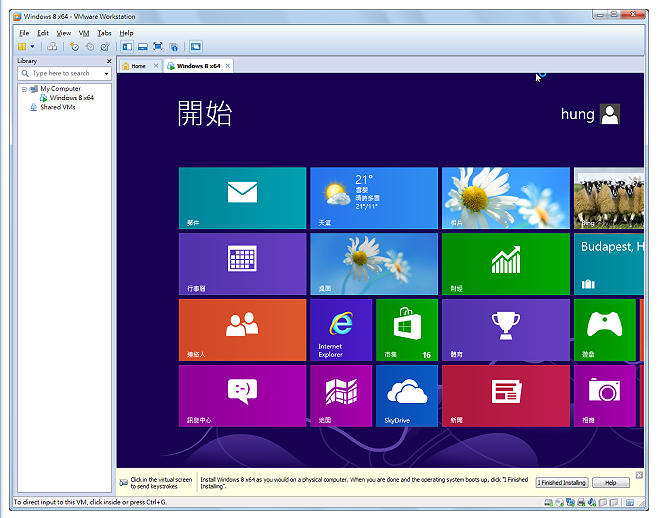Screen dimensions: 659x518
Task: Close the install hint bar
Action: tap(639, 475)
